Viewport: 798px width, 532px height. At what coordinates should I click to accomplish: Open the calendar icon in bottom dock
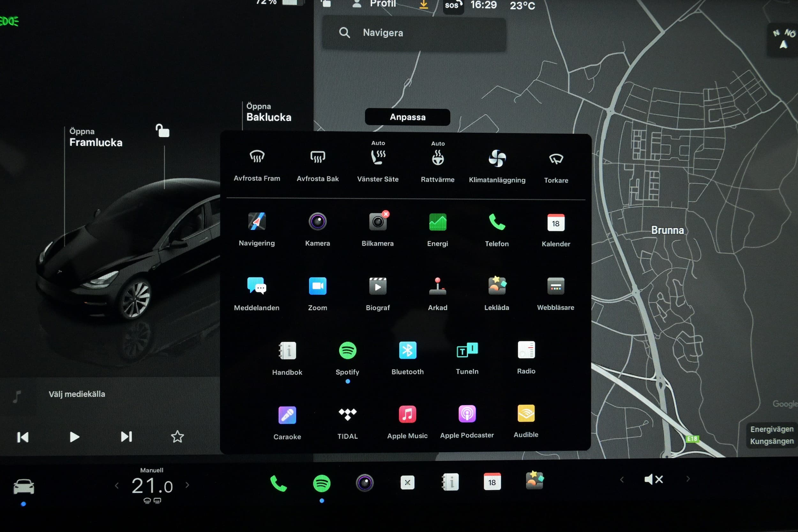pos(492,482)
